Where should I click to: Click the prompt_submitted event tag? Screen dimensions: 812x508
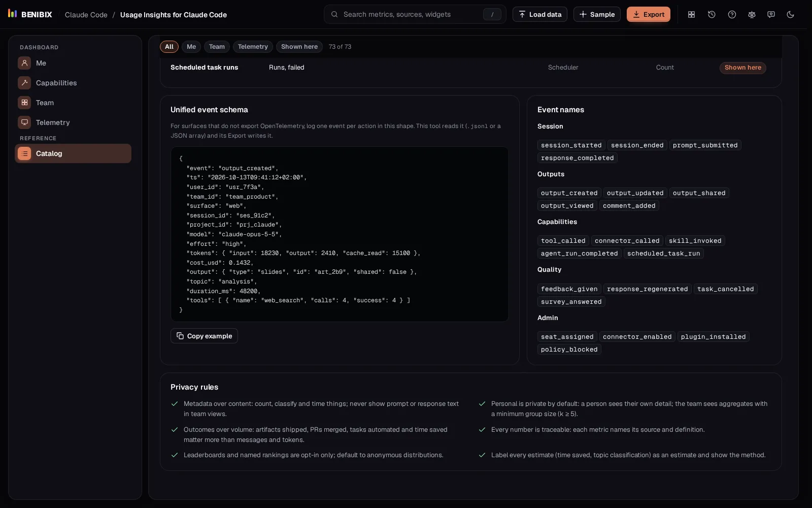point(705,145)
